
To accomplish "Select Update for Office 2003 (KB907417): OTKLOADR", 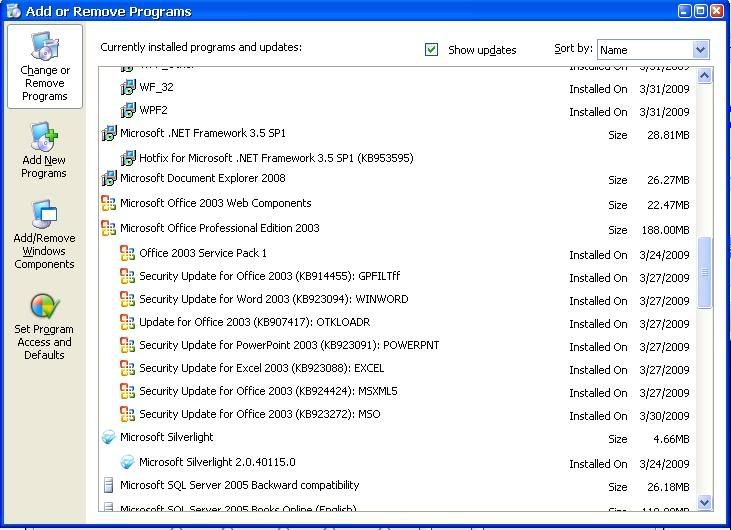I will [x=255, y=322].
